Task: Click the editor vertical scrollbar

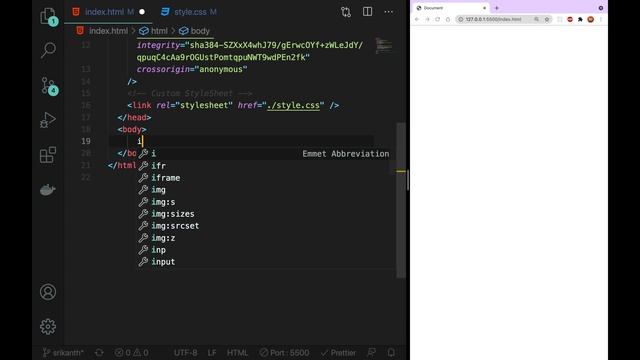Action: (x=401, y=200)
